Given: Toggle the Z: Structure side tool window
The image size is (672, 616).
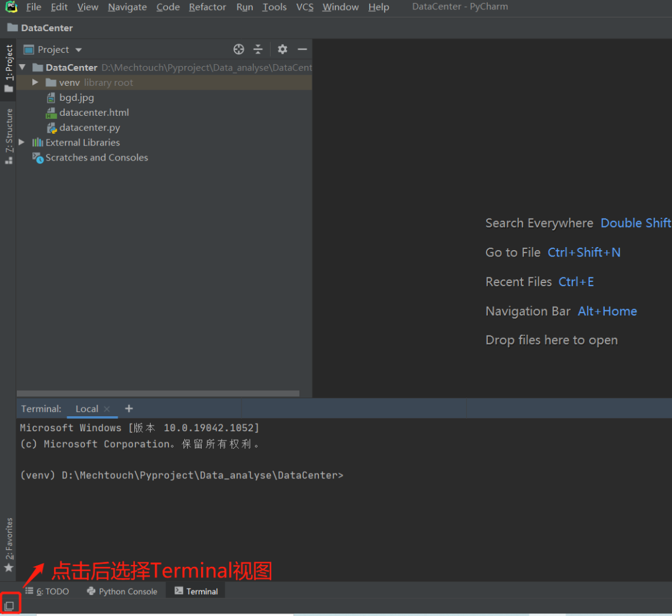Looking at the screenshot, I should [x=9, y=136].
